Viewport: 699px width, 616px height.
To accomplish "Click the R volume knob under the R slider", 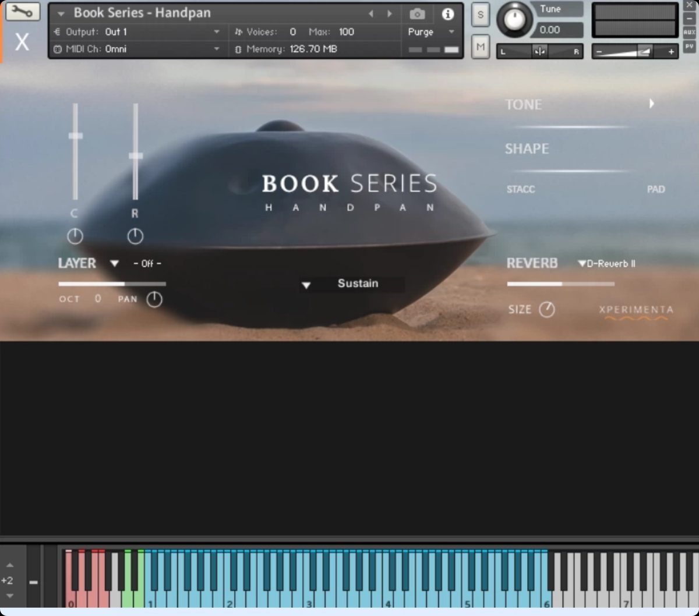I will click(135, 236).
